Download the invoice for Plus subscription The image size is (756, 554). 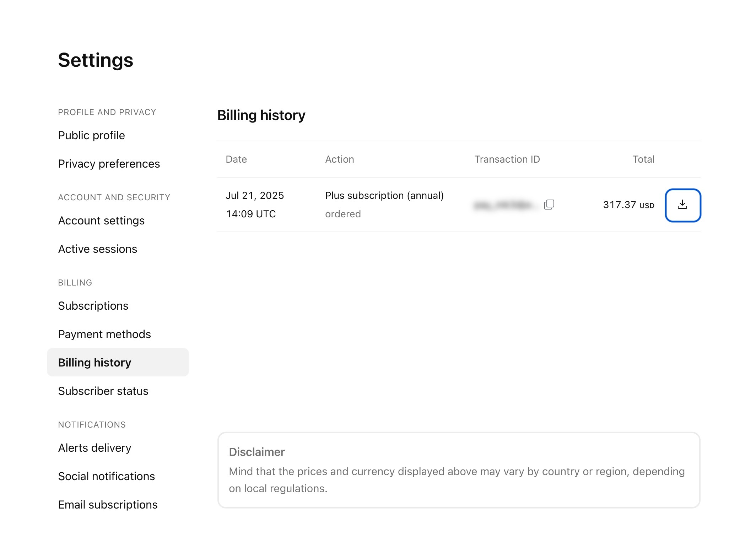coord(682,205)
